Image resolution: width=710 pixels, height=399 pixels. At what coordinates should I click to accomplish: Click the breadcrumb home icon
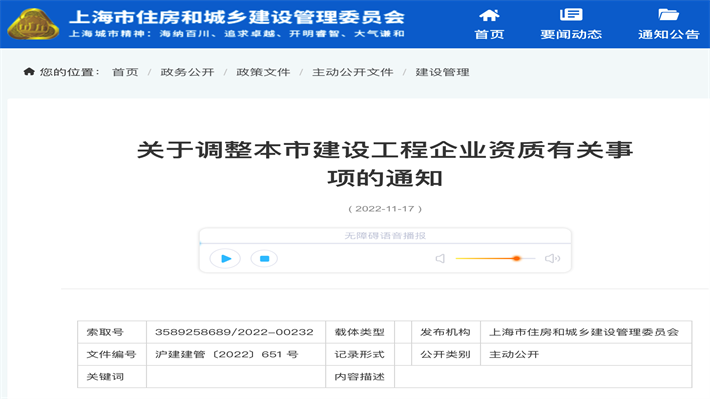(29, 72)
